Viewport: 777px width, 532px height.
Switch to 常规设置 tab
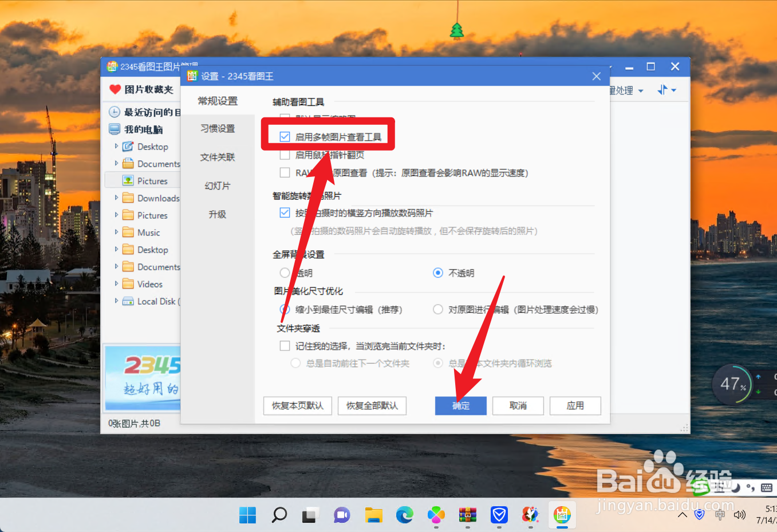tap(218, 101)
